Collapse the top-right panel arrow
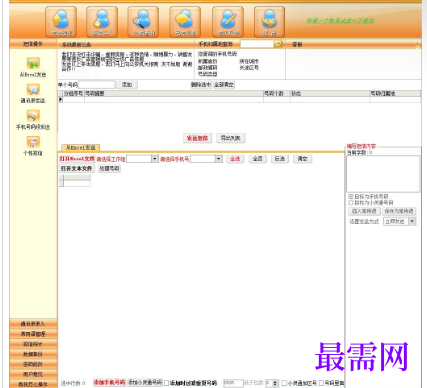This screenshot has width=427, height=388. point(417,44)
